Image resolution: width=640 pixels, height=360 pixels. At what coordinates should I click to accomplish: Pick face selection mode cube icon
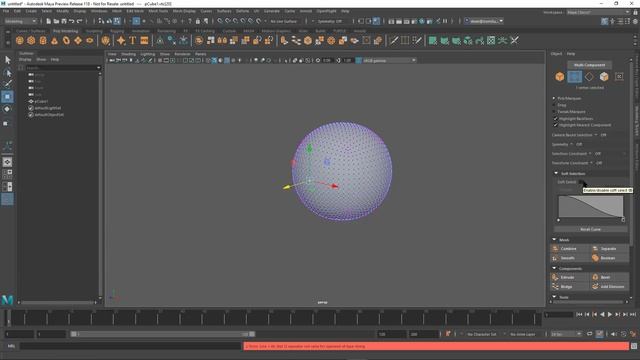604,76
